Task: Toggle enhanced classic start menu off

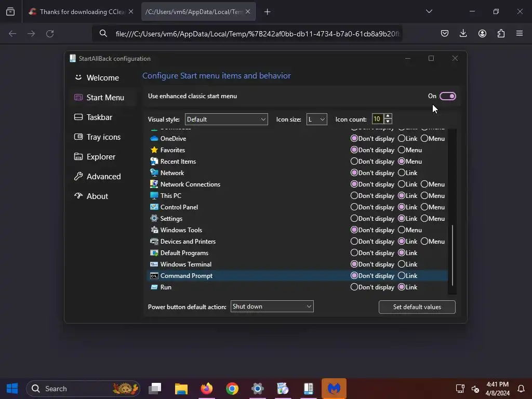Action: (447, 96)
